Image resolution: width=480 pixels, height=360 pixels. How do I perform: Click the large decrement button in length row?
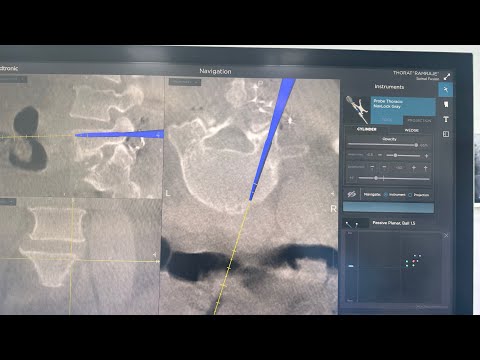372,167
